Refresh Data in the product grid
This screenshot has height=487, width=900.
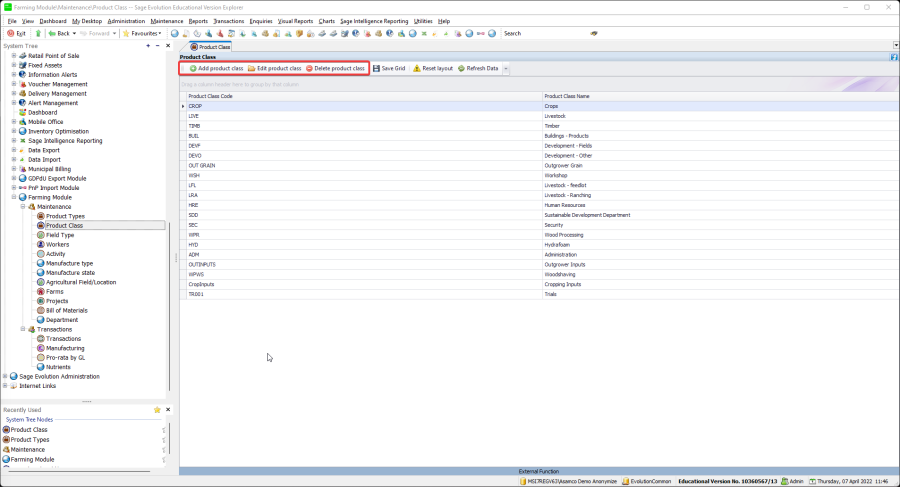point(478,68)
